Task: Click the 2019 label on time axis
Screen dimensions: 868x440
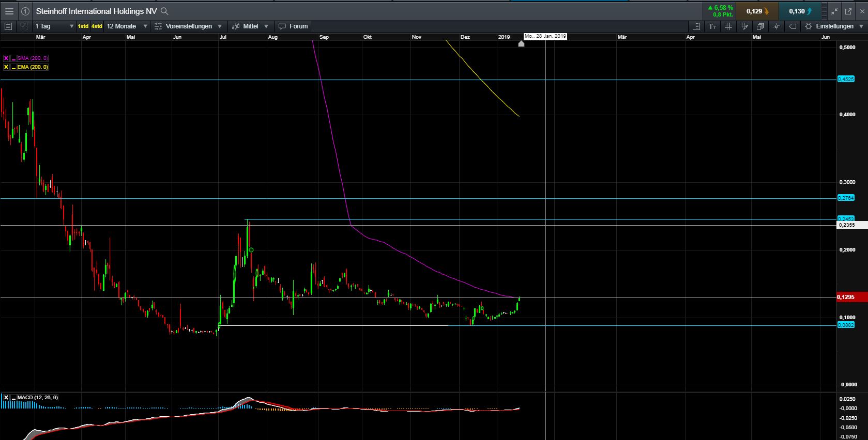Action: 504,37
